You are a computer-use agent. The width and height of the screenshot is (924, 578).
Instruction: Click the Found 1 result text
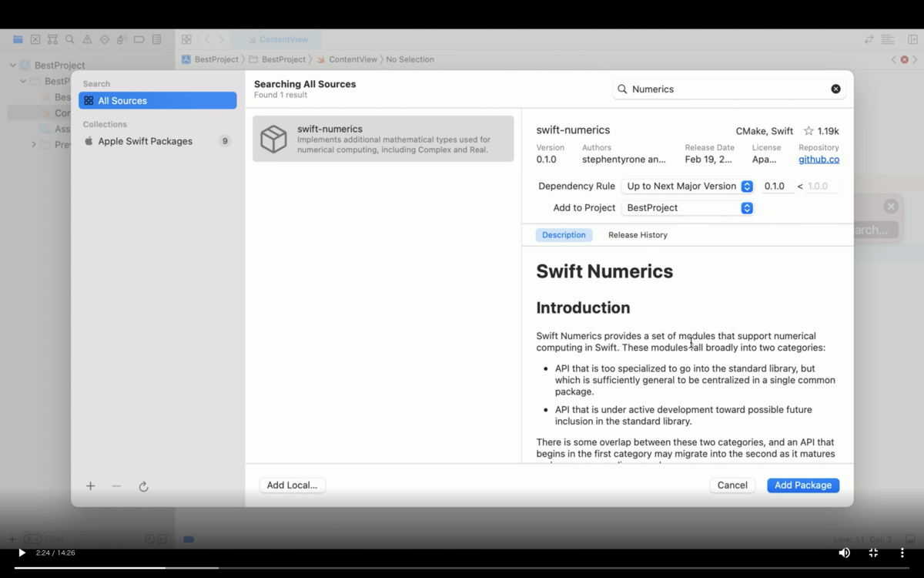pyautogui.click(x=280, y=96)
